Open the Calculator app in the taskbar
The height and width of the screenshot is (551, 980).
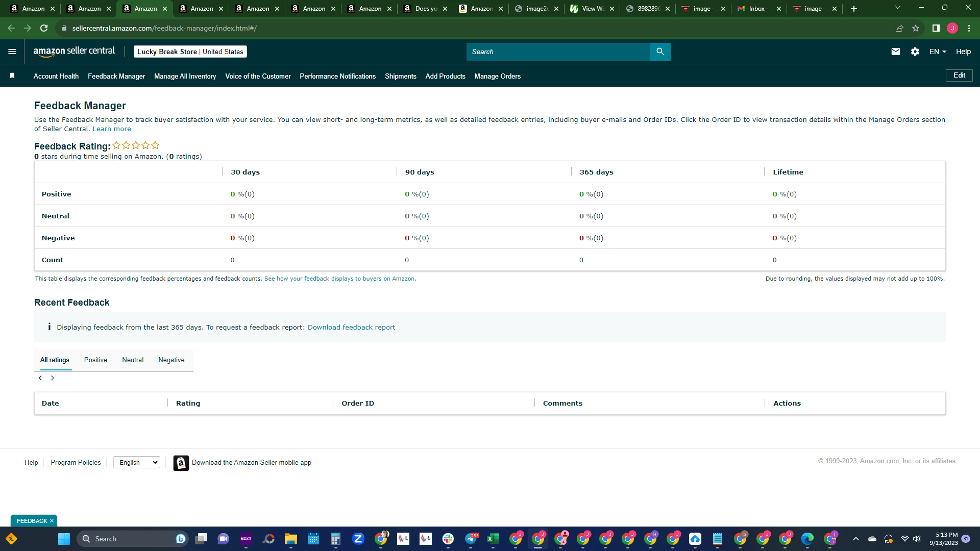(336, 539)
